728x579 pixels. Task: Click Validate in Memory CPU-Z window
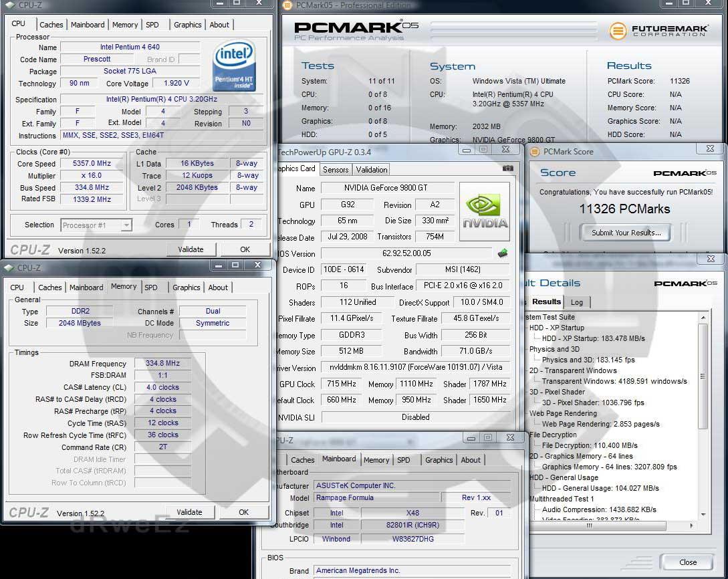point(189,512)
